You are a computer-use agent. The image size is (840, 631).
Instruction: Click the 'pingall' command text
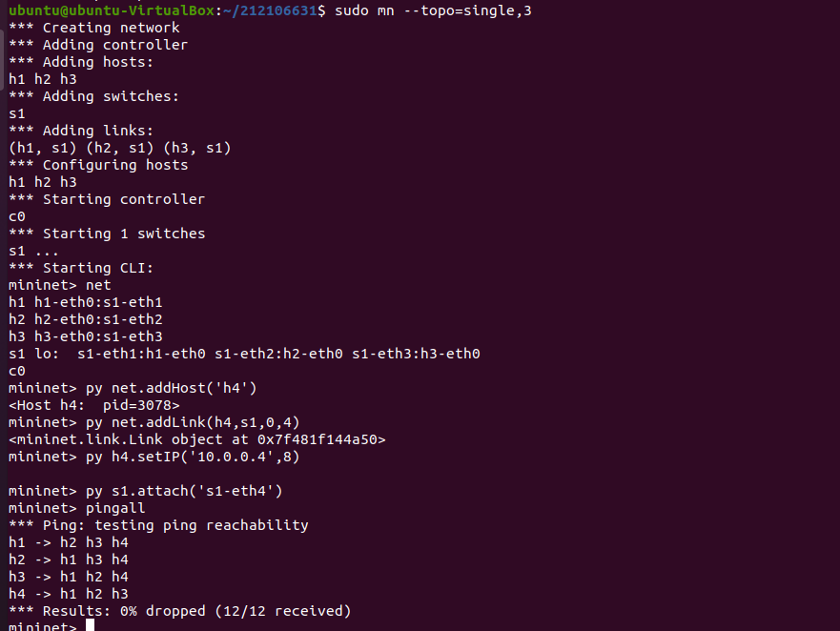pos(115,508)
